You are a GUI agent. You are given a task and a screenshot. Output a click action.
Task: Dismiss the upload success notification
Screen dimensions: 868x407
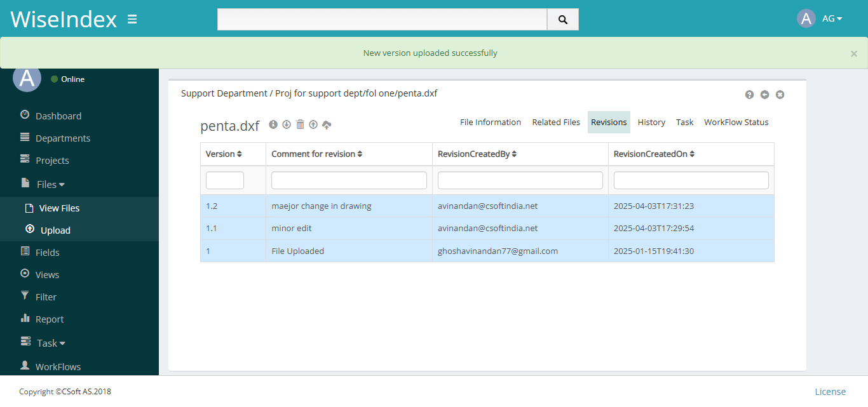click(x=854, y=53)
